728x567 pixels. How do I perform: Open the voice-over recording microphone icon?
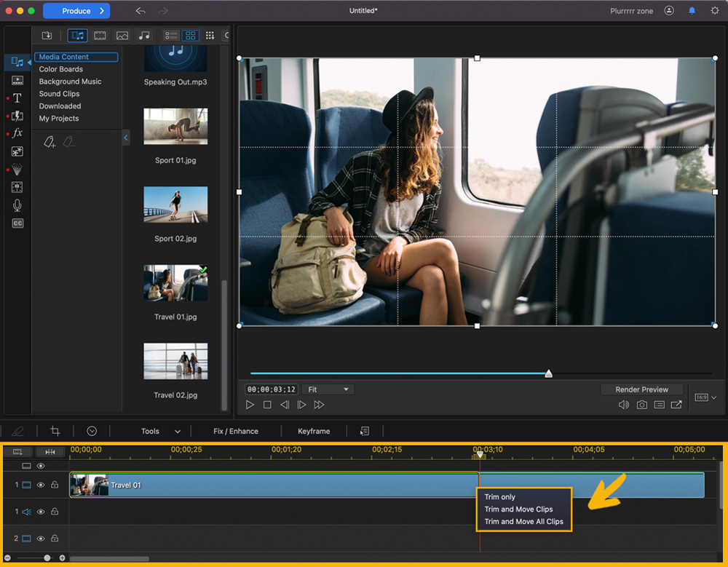[x=17, y=205]
